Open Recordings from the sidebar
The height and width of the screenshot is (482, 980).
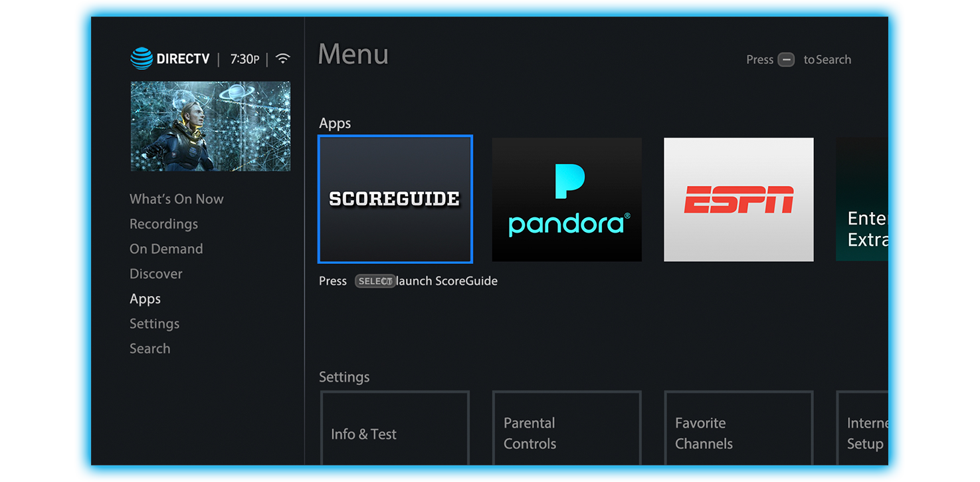[163, 224]
